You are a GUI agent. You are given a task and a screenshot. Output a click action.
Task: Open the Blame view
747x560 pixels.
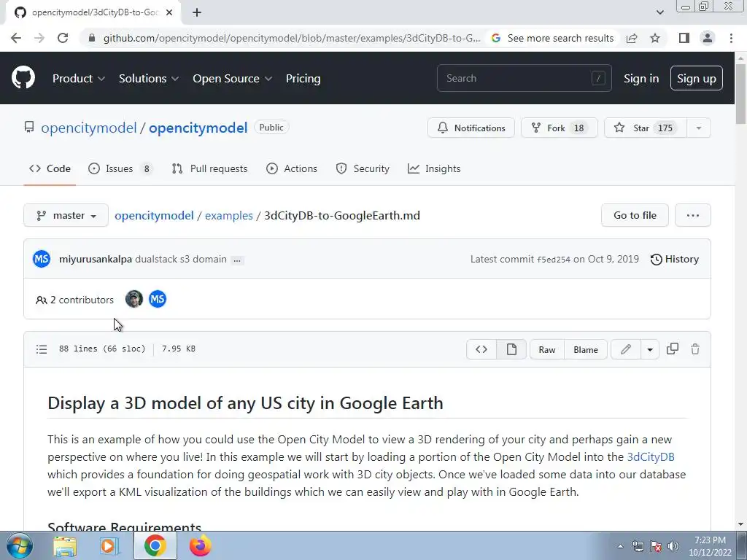586,349
